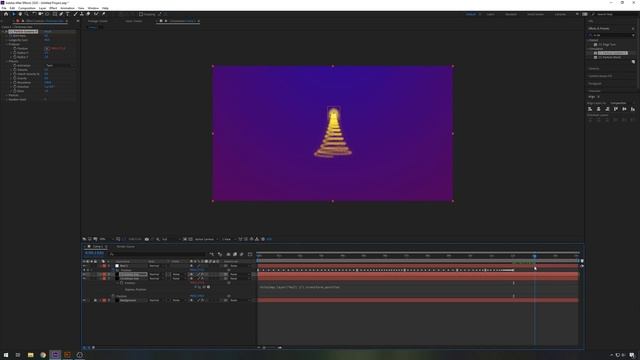Screen dimensions: 640x360
Task: Click the Align Left icon in Align panel
Action: (x=590, y=109)
